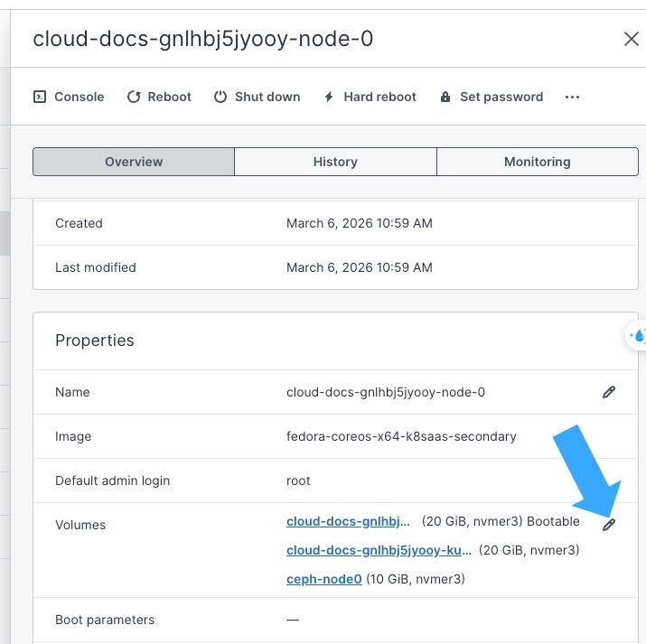The image size is (646, 644).
Task: Click the Hard reboot lightning icon
Action: [x=329, y=97]
